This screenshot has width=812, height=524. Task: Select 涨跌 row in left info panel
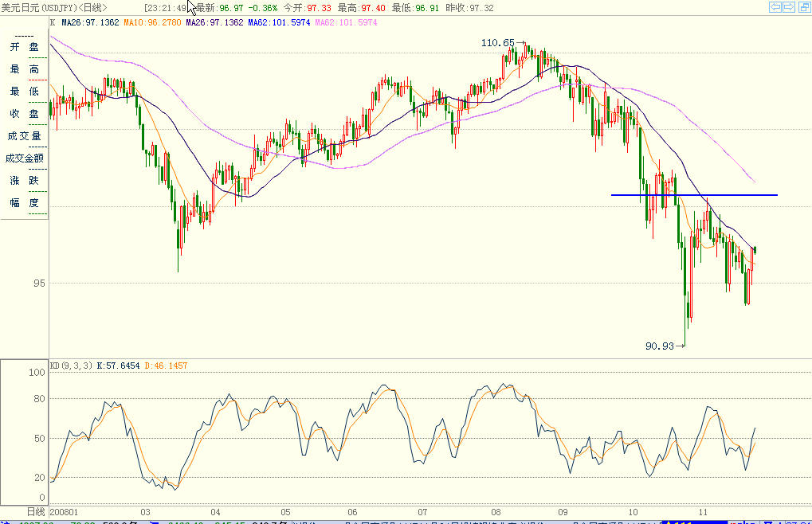(x=25, y=181)
